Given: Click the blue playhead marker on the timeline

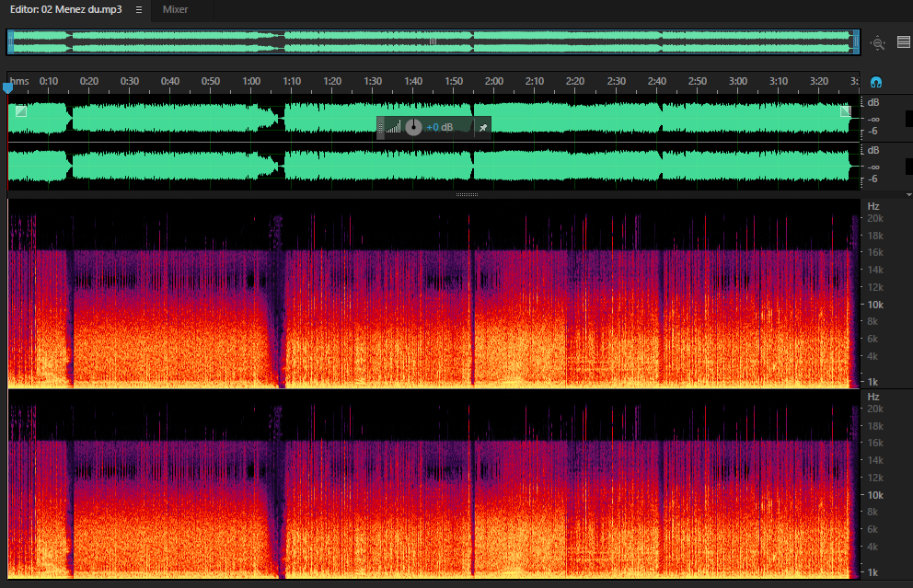Looking at the screenshot, I should click(7, 88).
